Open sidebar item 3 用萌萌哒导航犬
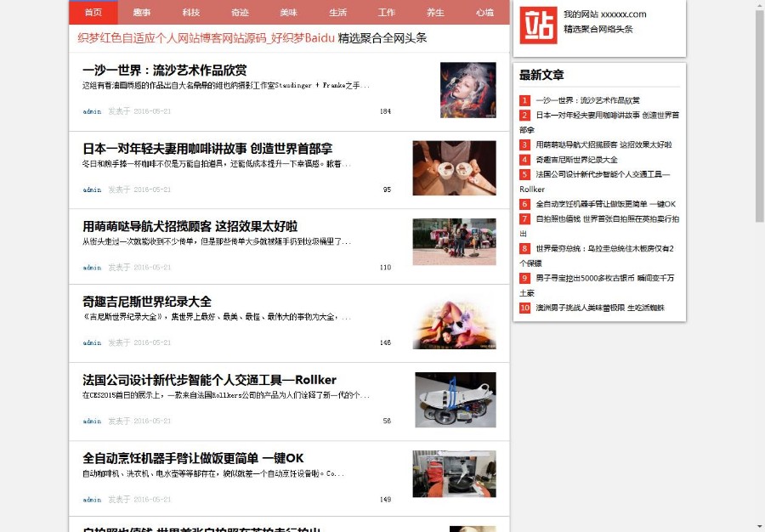765x532 pixels. click(x=603, y=144)
